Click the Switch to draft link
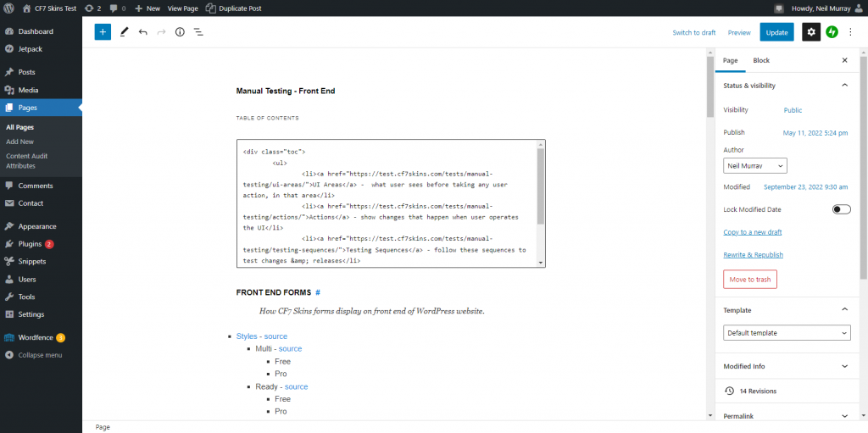This screenshot has width=868, height=433. (x=693, y=32)
